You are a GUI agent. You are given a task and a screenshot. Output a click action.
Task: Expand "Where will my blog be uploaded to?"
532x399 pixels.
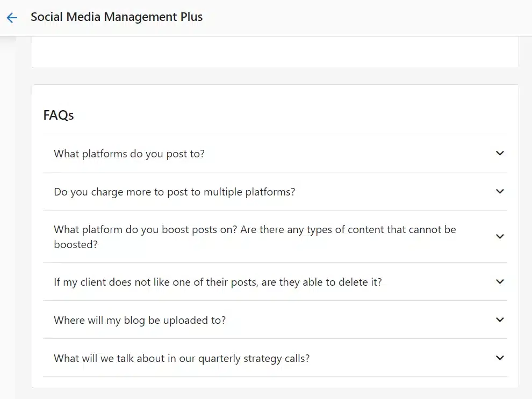pos(499,320)
